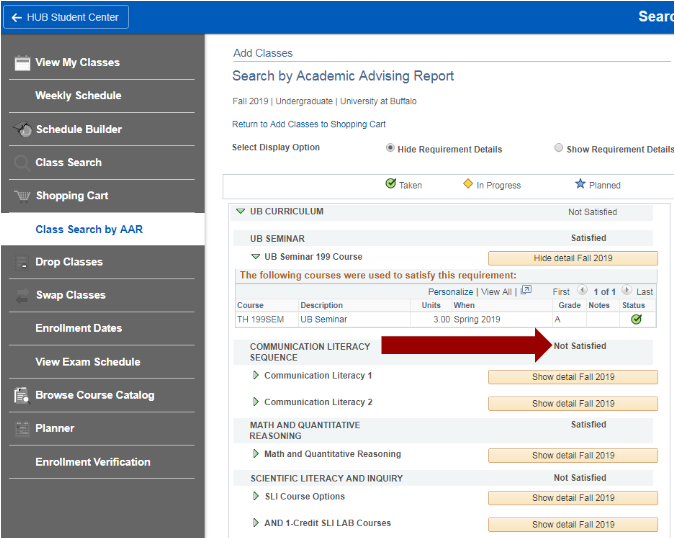Click the open-in-new-window grid icon
The image size is (675, 538).
coord(527,291)
